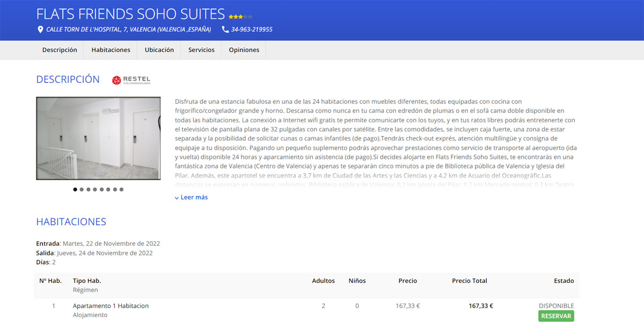Go to the Servicios tab
644x322 pixels.
pos(201,50)
